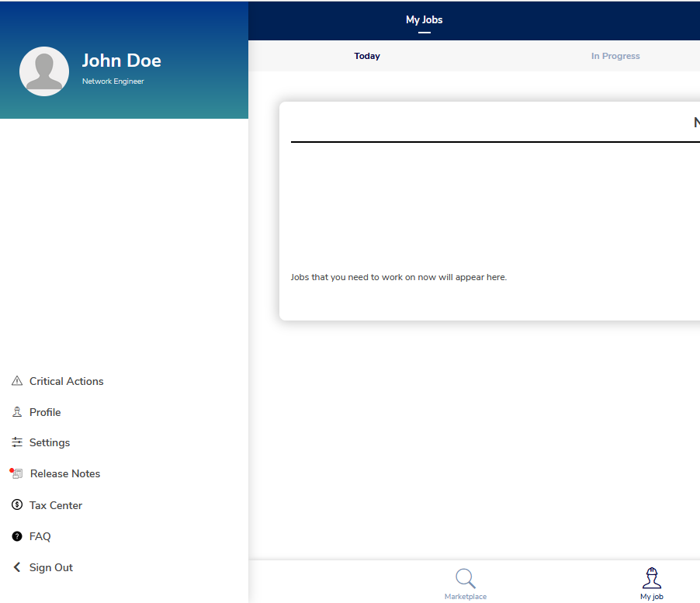Open Tax Center menu item
The width and height of the screenshot is (700, 603).
(x=56, y=505)
